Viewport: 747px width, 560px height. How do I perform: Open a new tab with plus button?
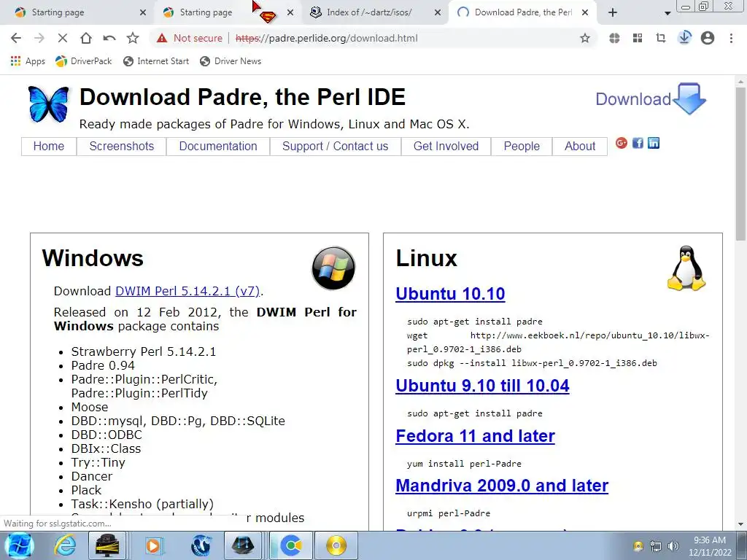[x=613, y=13]
